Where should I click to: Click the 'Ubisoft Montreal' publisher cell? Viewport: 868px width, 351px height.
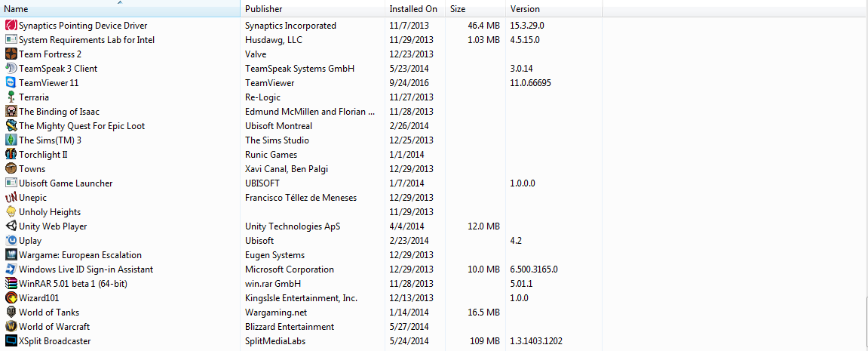[x=278, y=126]
